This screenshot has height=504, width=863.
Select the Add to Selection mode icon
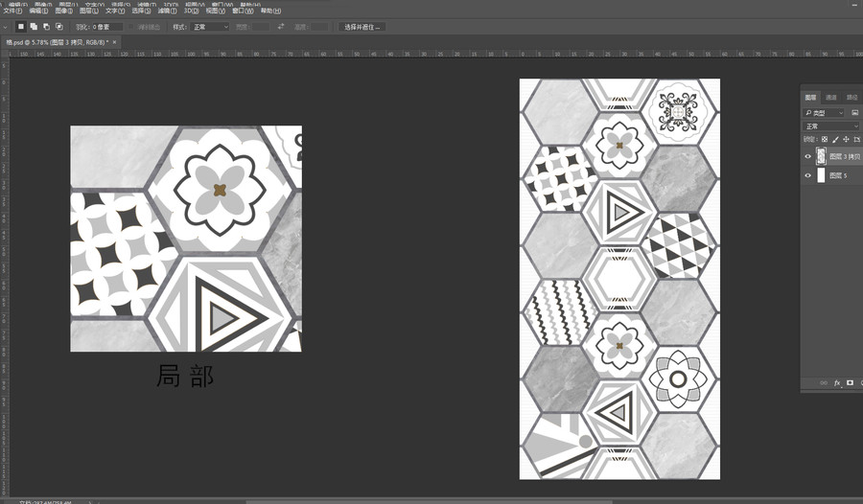pyautogui.click(x=34, y=27)
